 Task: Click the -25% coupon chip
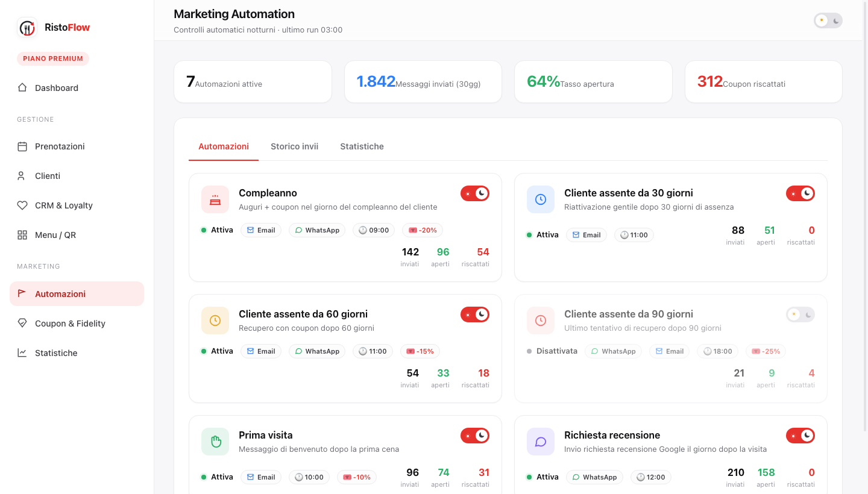click(766, 351)
